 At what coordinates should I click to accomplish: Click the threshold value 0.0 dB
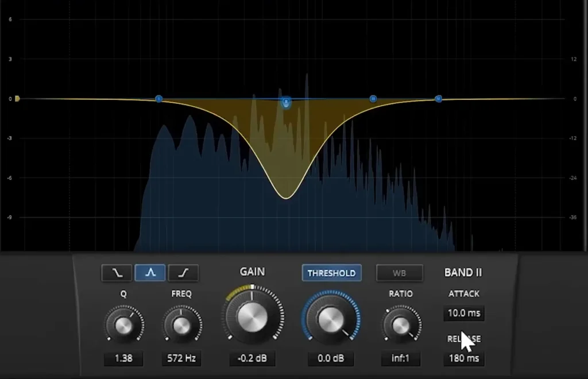(x=331, y=358)
